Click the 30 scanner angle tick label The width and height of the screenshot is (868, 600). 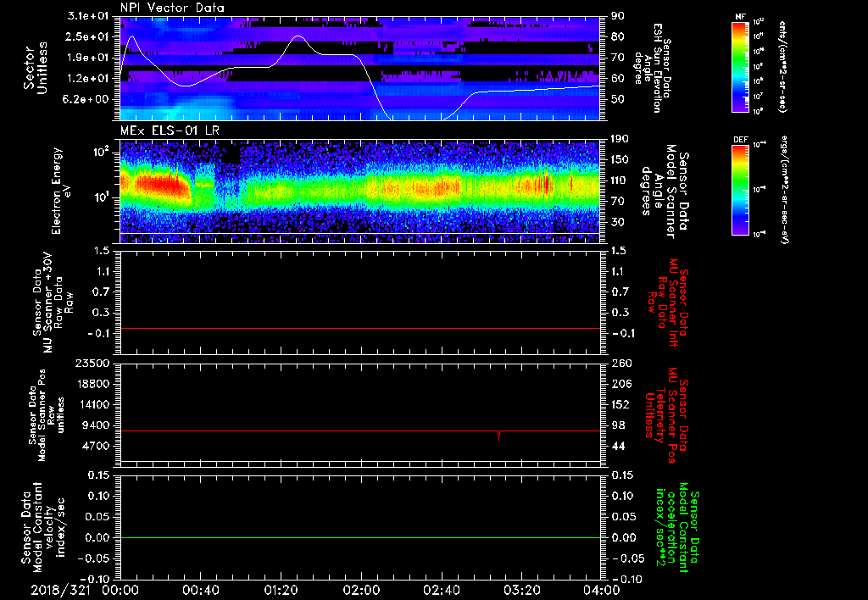pos(618,223)
